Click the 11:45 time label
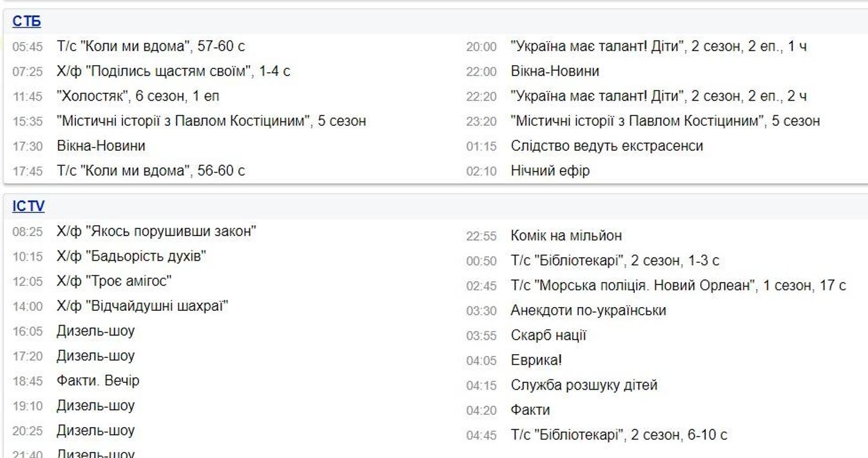The image size is (868, 458). pyautogui.click(x=28, y=97)
